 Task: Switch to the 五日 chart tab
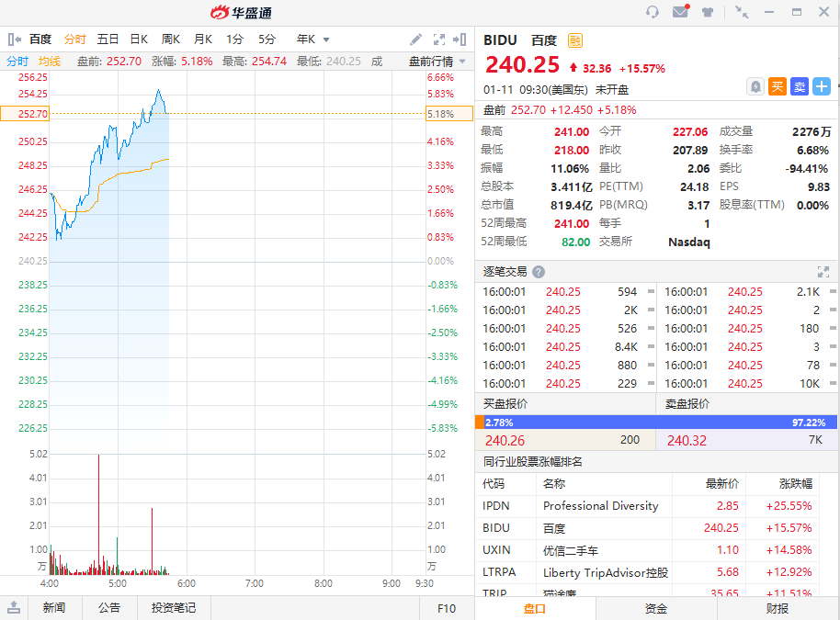pyautogui.click(x=108, y=39)
